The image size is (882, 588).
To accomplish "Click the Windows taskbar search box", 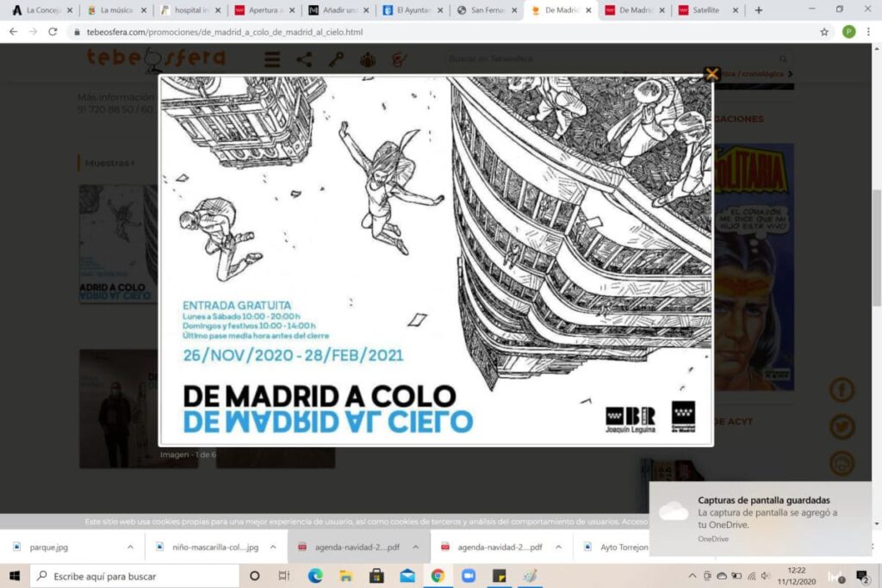I will (x=135, y=576).
